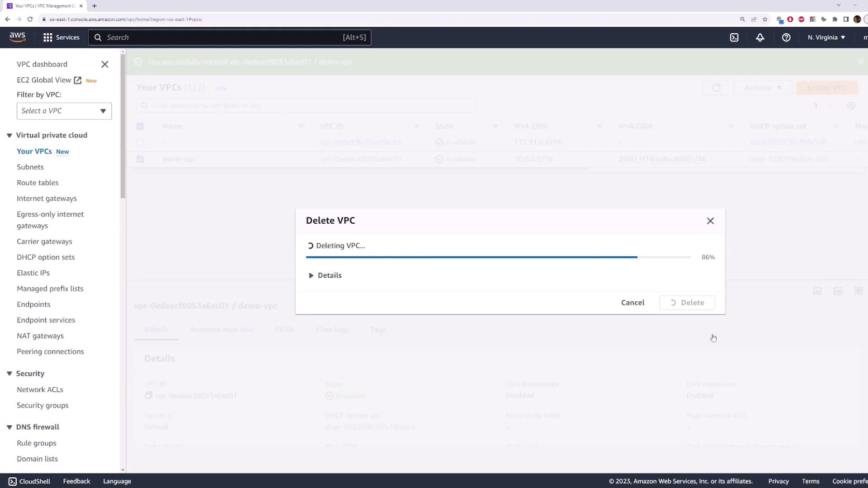
Task: Click the browser reload page icon
Action: pyautogui.click(x=30, y=19)
